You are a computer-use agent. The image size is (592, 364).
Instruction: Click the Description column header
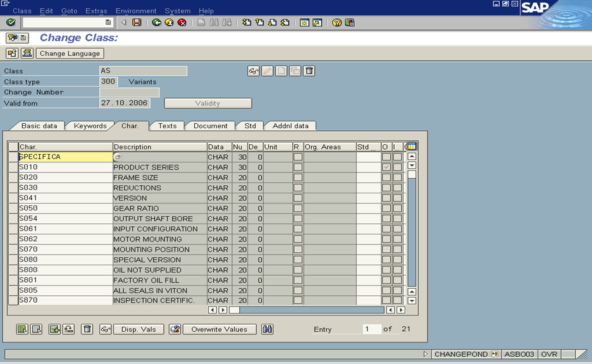160,147
